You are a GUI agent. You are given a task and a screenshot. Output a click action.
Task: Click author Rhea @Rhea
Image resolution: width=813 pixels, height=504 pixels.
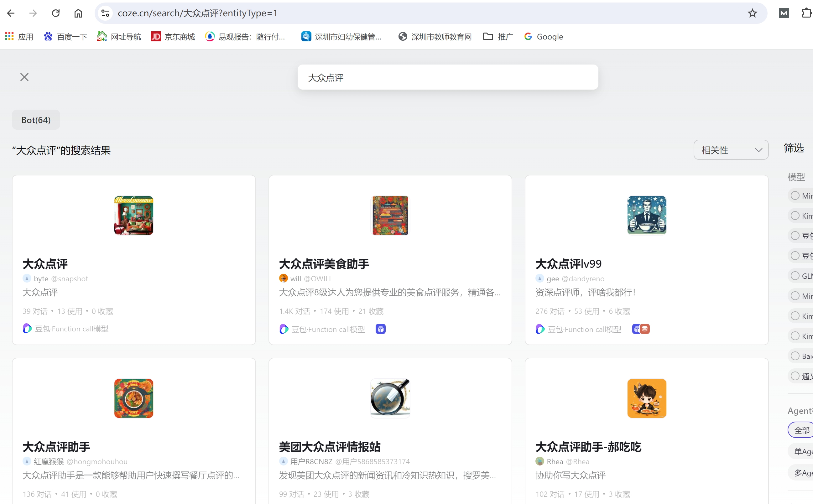pos(562,462)
